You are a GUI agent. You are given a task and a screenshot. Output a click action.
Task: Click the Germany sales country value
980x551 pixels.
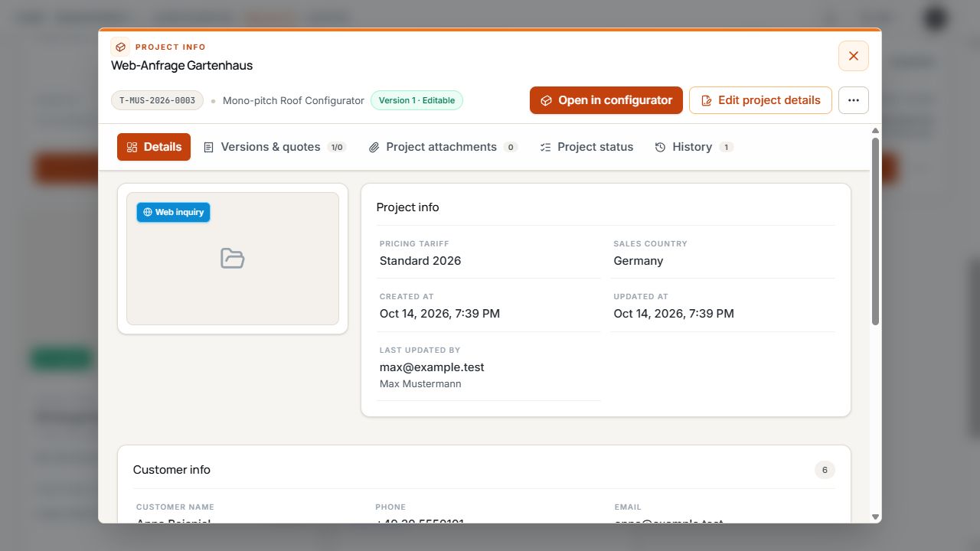[639, 261]
